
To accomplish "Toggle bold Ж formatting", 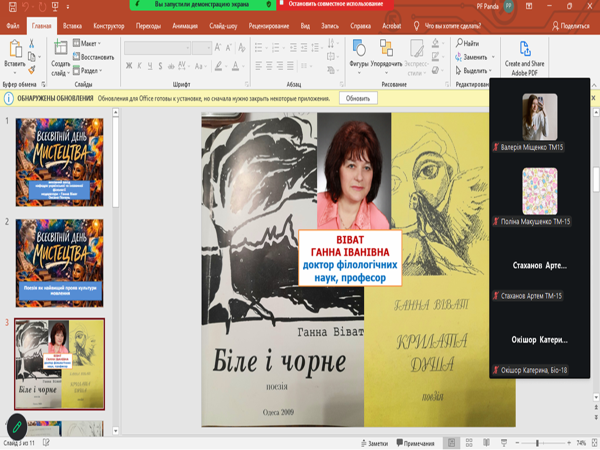I will [129, 66].
